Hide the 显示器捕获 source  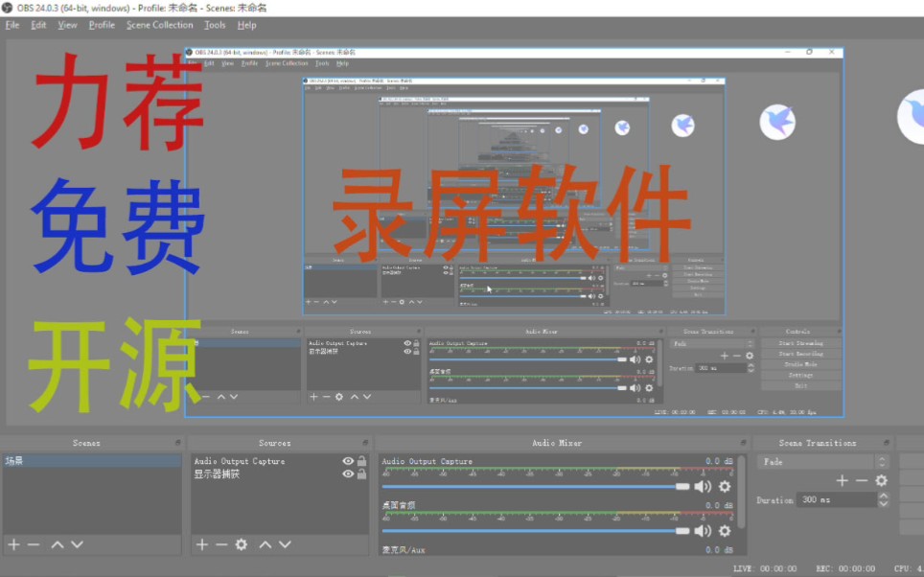pos(347,473)
